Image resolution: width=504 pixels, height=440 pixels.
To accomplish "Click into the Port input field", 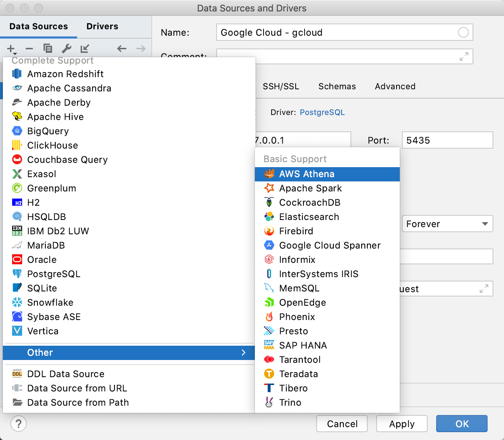I will point(447,140).
